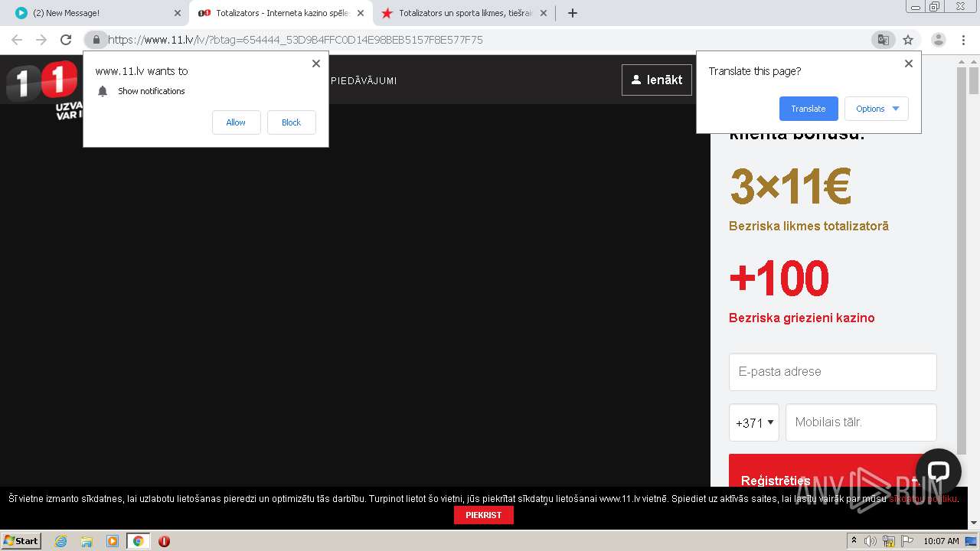The height and width of the screenshot is (551, 980).
Task: Open Internet Explorer from taskbar
Action: 61,541
